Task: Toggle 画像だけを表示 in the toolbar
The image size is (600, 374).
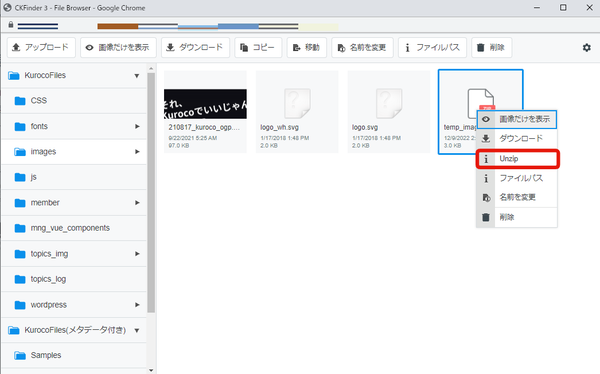Action: pos(118,47)
